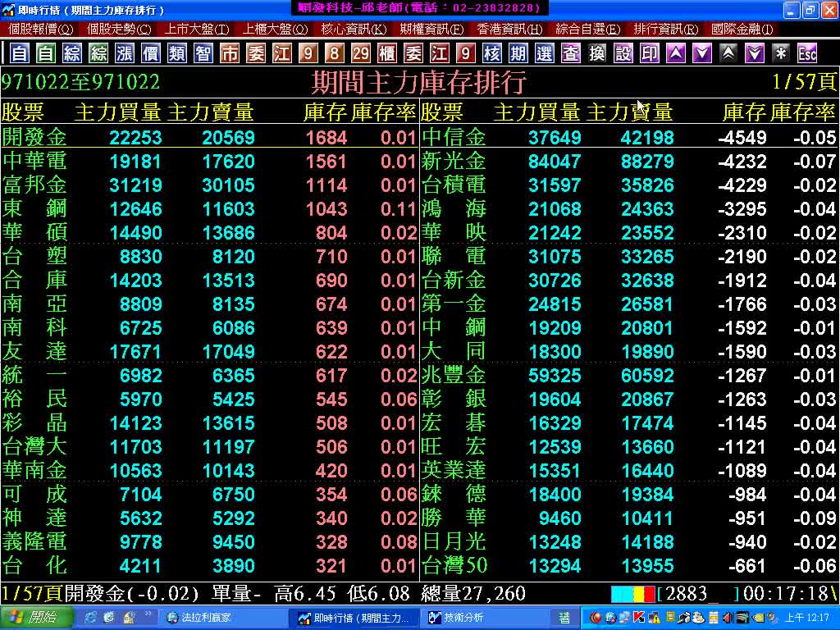
Task: Open the 上市大盤(T) menu
Action: tap(197, 29)
